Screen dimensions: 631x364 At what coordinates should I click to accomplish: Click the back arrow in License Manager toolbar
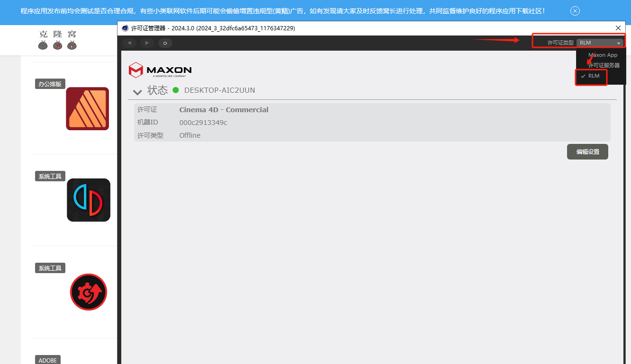click(129, 43)
